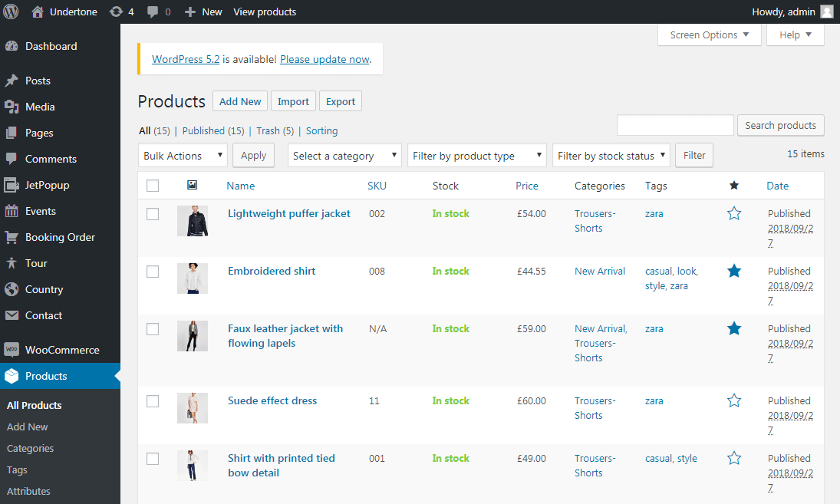
Task: Check the select-all products checkbox
Action: 153,186
